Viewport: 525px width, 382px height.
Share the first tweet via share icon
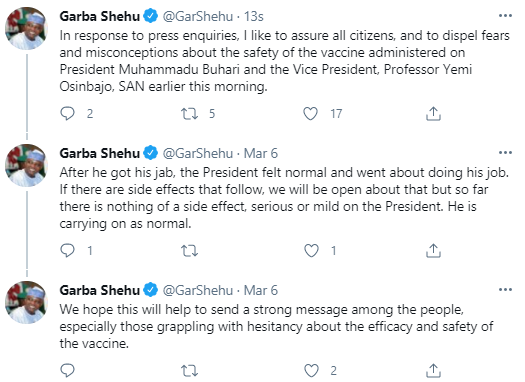click(433, 113)
